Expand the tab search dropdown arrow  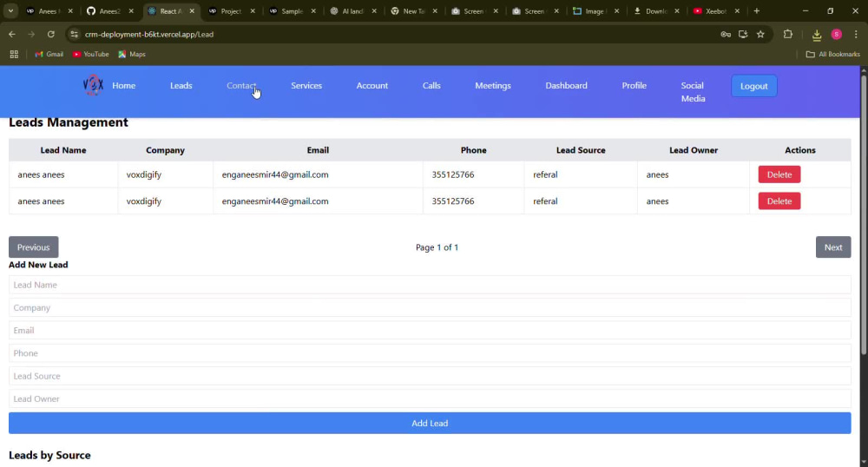(x=10, y=11)
